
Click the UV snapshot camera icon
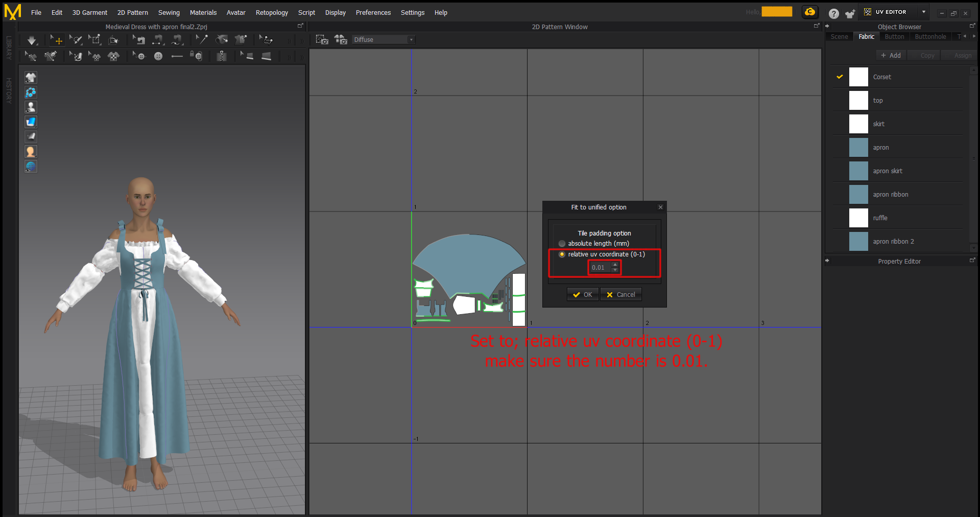(322, 40)
